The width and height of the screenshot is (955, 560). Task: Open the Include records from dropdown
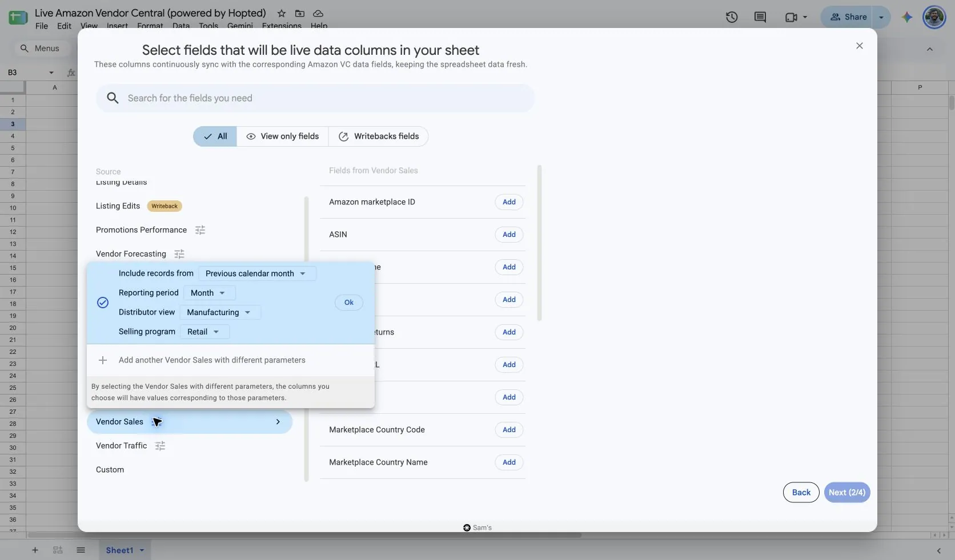click(257, 273)
